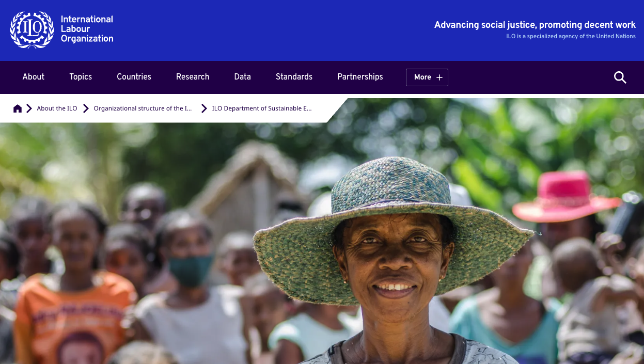
Task: Open the Data navigation item
Action: [x=242, y=77]
